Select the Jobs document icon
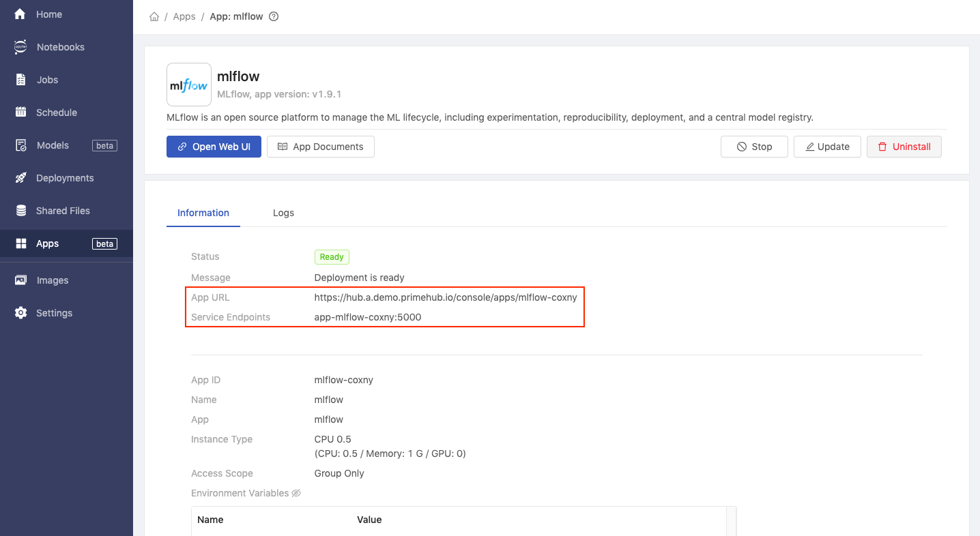 (20, 80)
